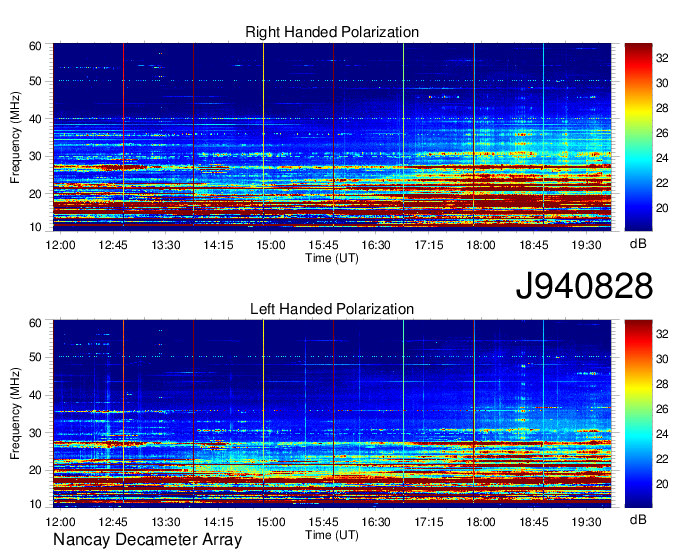The width and height of the screenshot is (680, 552).
Task: Click the 18:00 time tick of the upper plot
Action: (481, 245)
